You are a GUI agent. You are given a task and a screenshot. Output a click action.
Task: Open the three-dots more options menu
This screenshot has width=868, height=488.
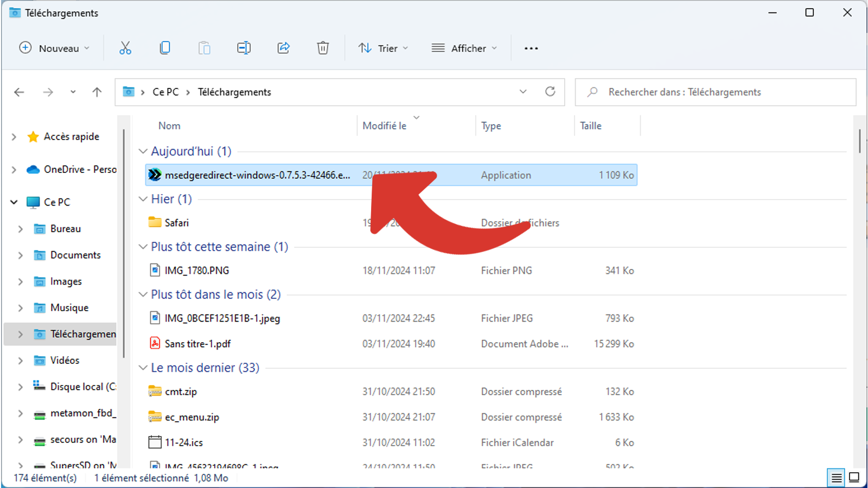[531, 48]
